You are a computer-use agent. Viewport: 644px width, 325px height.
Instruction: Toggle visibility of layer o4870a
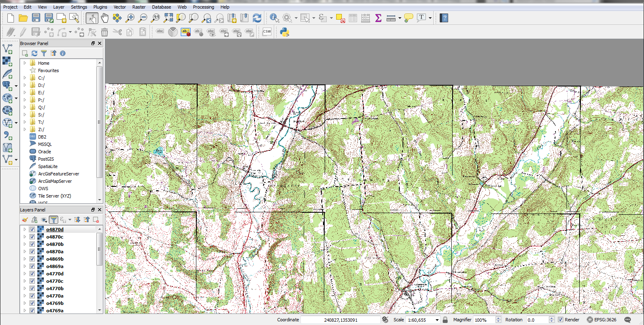(x=32, y=252)
